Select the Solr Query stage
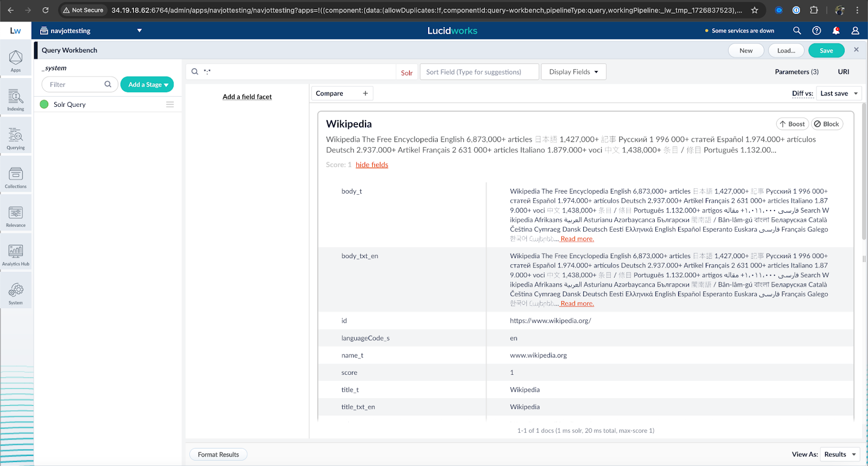 108,104
